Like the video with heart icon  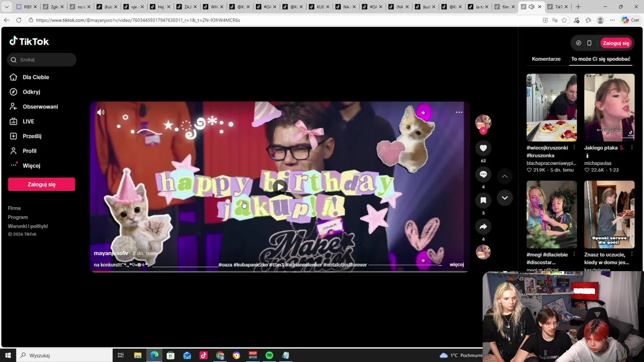[483, 148]
